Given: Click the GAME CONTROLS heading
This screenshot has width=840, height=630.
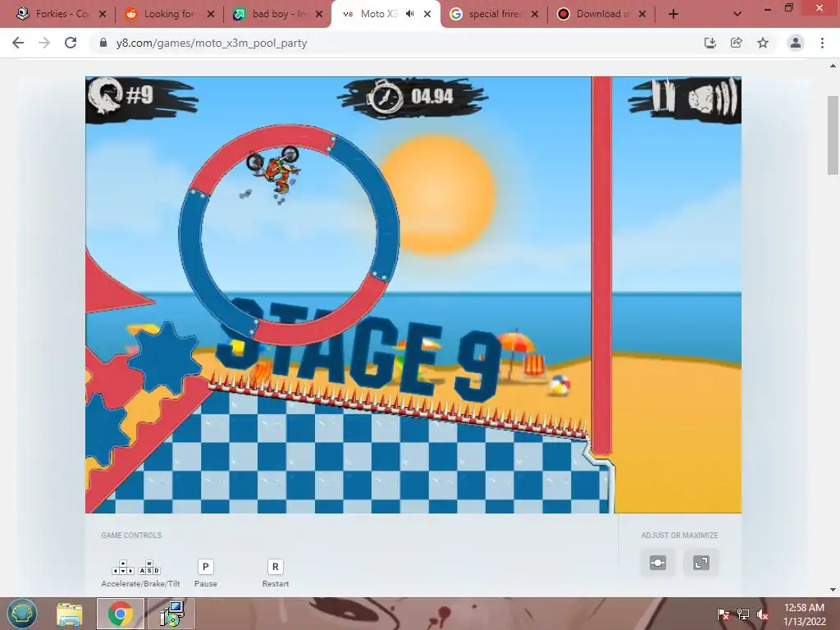Looking at the screenshot, I should coord(131,535).
